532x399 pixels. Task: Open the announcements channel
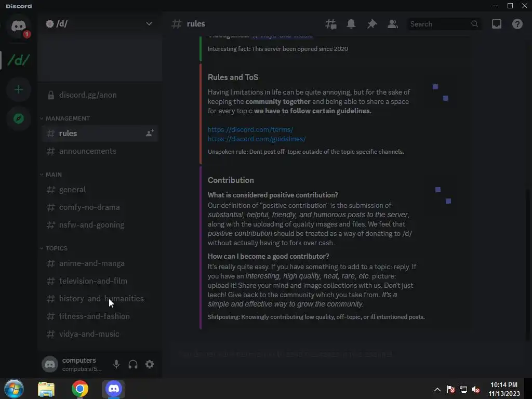point(100,151)
